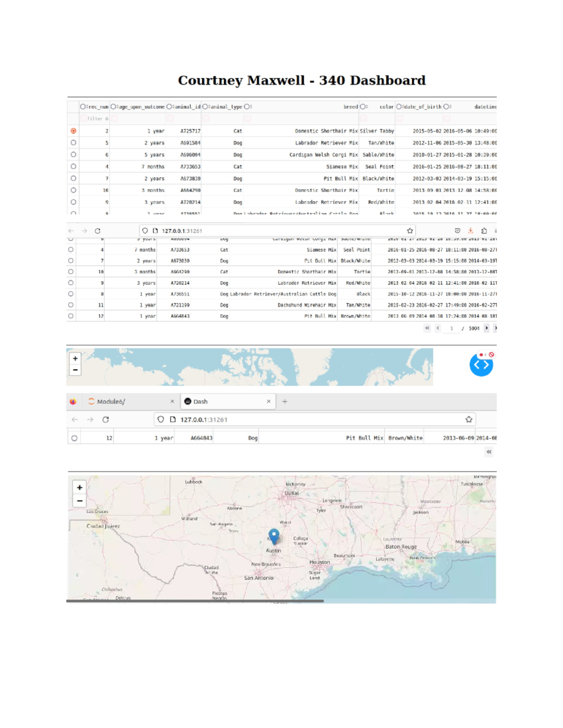Click the current page number field

point(451,329)
